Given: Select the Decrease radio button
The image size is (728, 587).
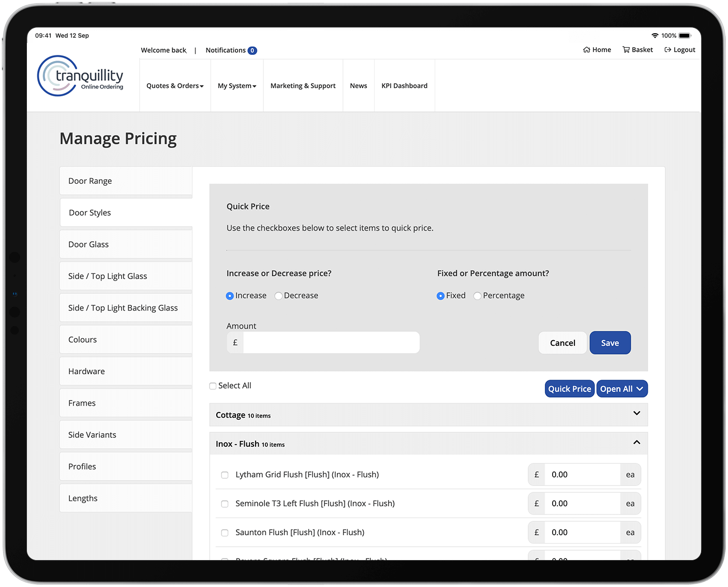Looking at the screenshot, I should tap(278, 296).
